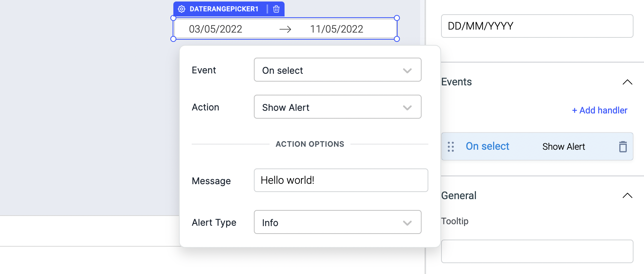Click the Message field containing Hello world!
Screen dimensions: 644x274
(341, 180)
